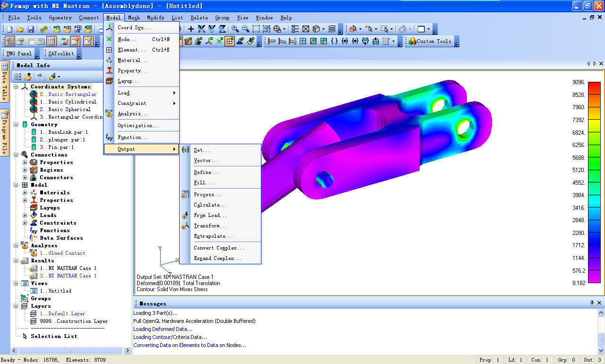Choose Calculate... in Output submenu
Screen dimensions: 605x364
tap(220, 205)
